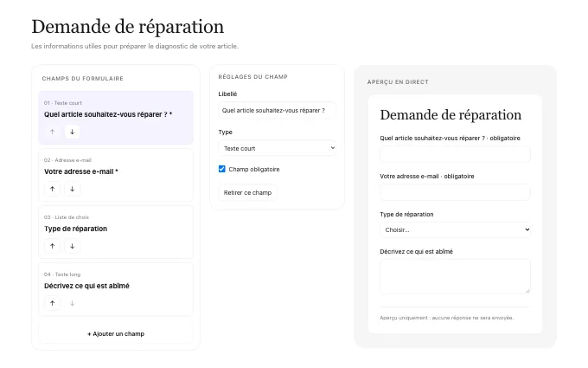Image resolution: width=588 pixels, height=368 pixels.
Task: Click the 'Champ obligatoire' label text
Action: 254,169
